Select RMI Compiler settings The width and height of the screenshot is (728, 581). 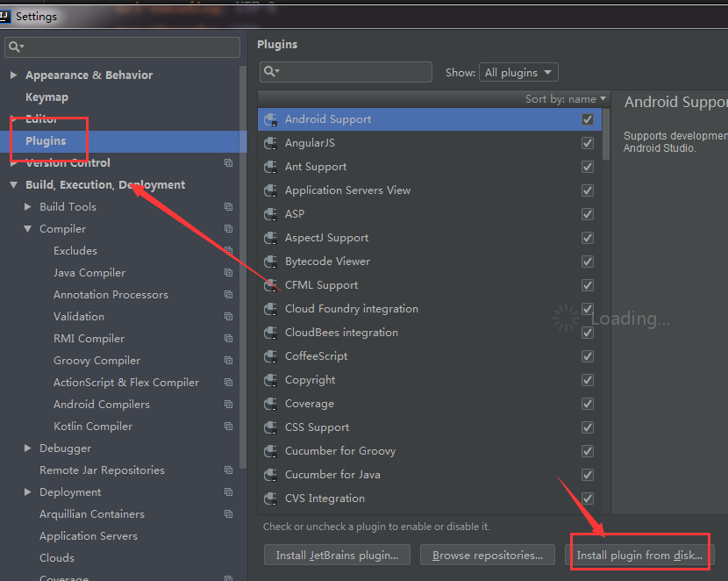[x=89, y=339]
